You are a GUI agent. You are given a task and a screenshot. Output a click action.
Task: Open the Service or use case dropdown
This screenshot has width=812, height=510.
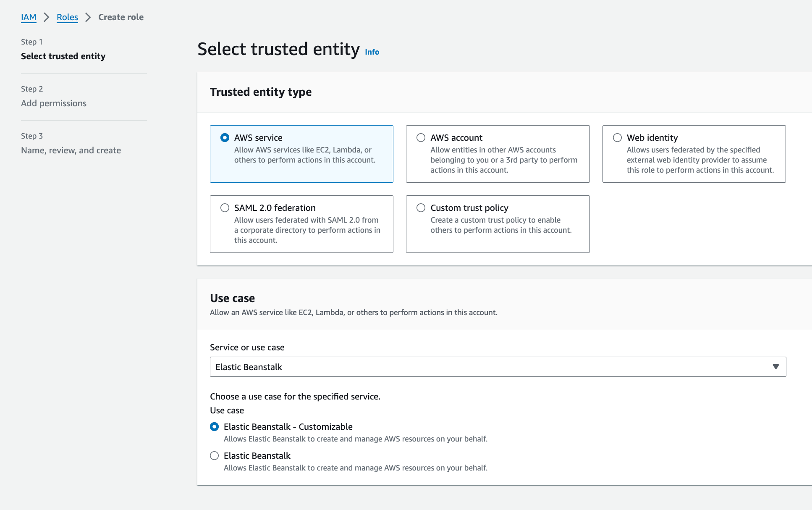pos(498,367)
